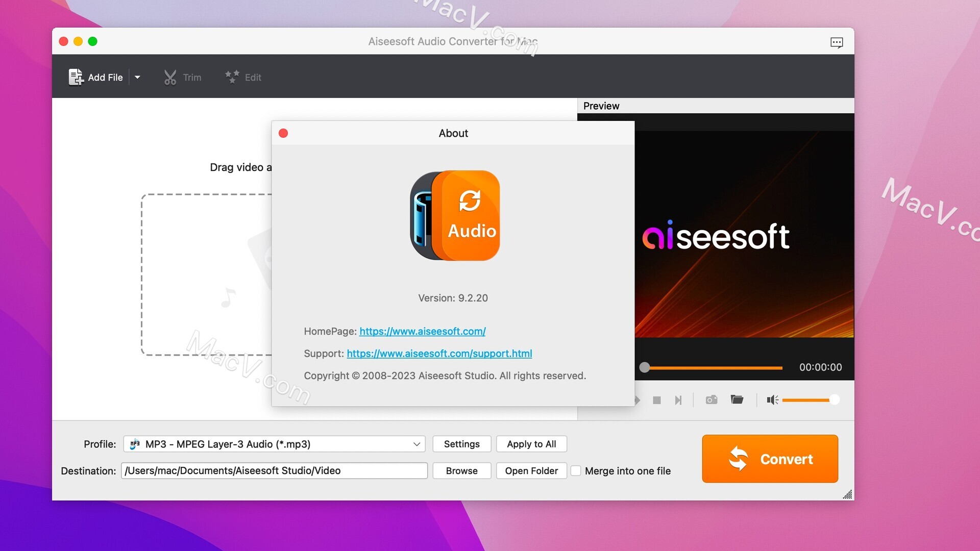Click the 00:00:00 time display
The width and height of the screenshot is (980, 551).
(x=820, y=367)
